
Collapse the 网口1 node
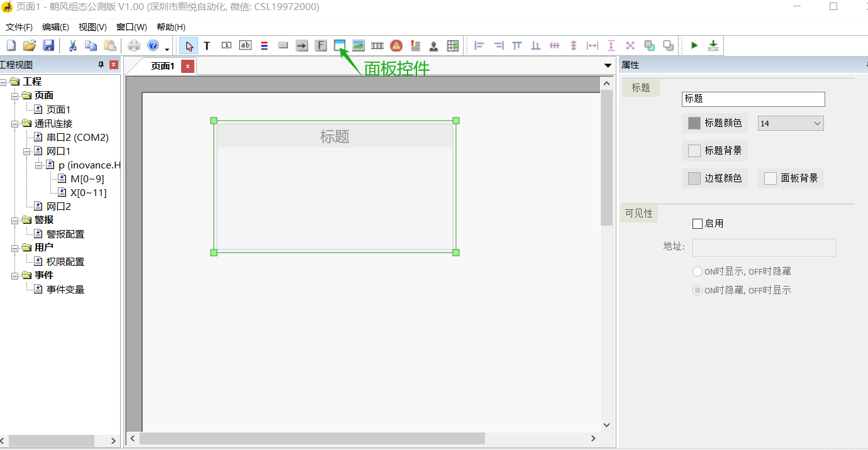pos(27,151)
